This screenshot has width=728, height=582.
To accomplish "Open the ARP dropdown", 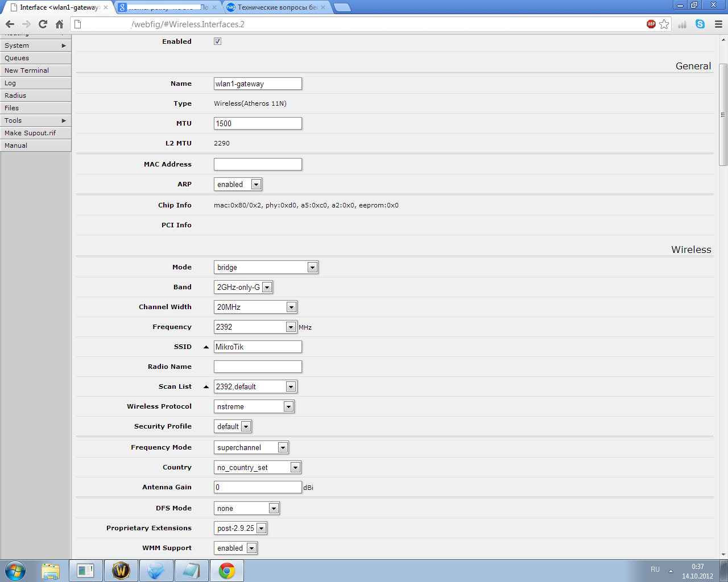I will pyautogui.click(x=238, y=184).
